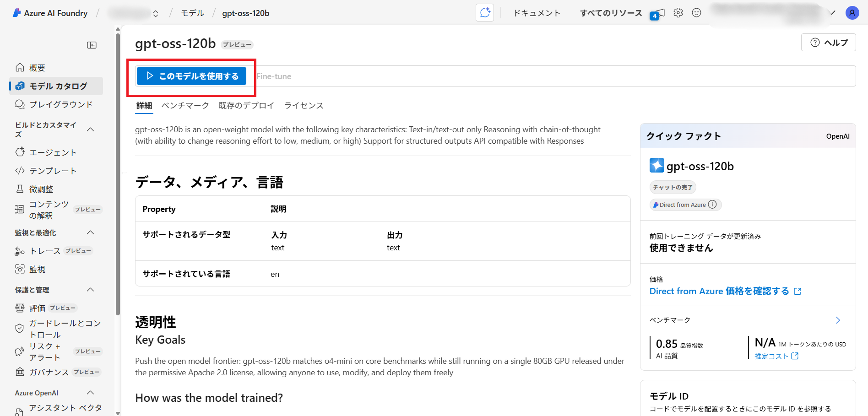Image resolution: width=868 pixels, height=416 pixels.
Task: Open ドキュメント in top bar
Action: coord(537,13)
